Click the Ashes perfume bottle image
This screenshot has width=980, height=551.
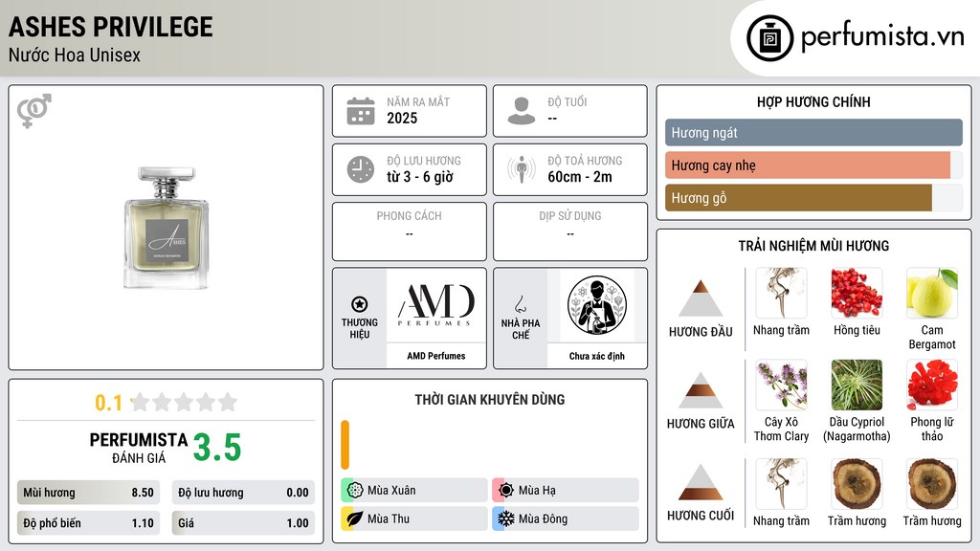coord(167,228)
